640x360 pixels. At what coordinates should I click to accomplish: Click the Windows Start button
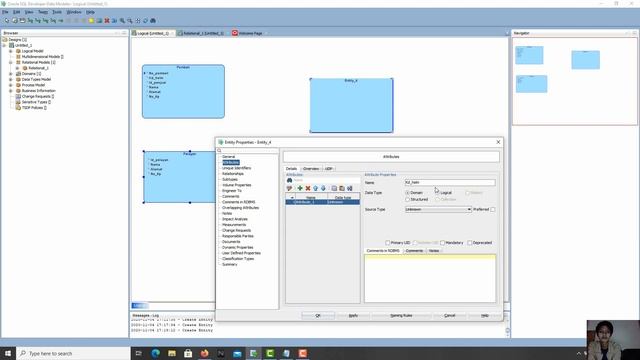click(8, 353)
